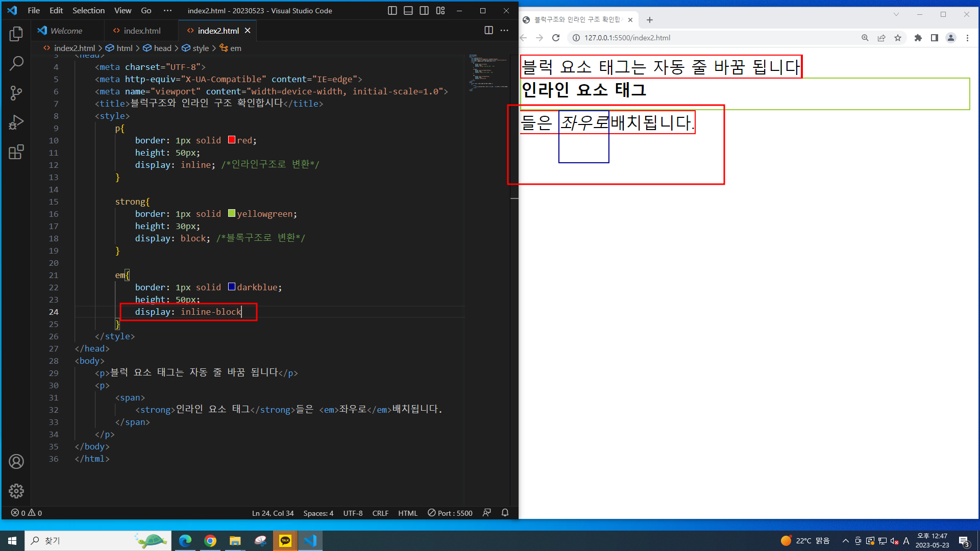Open the Search view icon
Viewport: 980px width, 551px height.
(16, 63)
